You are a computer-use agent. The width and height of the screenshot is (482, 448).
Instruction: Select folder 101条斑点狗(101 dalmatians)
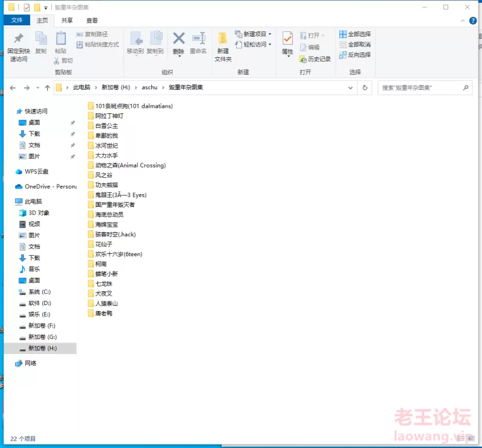[x=130, y=106]
